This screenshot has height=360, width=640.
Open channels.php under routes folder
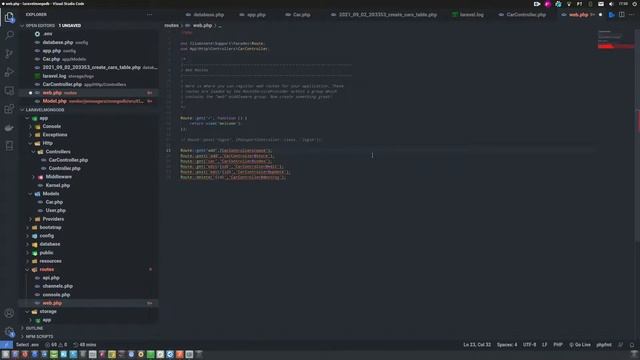point(58,286)
